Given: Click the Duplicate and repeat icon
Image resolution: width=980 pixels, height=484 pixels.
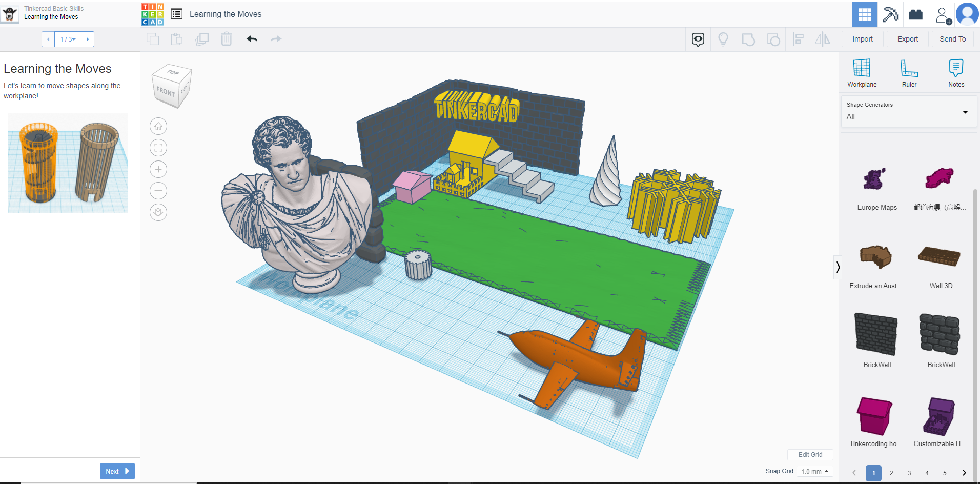Looking at the screenshot, I should (x=202, y=39).
